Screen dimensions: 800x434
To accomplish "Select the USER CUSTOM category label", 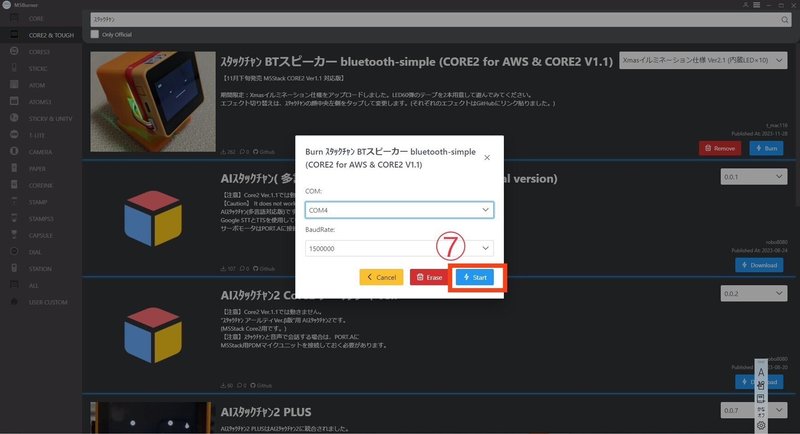I will [48, 302].
